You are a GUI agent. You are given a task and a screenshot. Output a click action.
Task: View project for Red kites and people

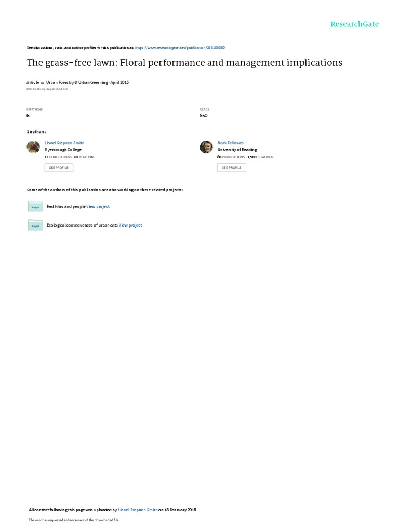click(x=98, y=206)
